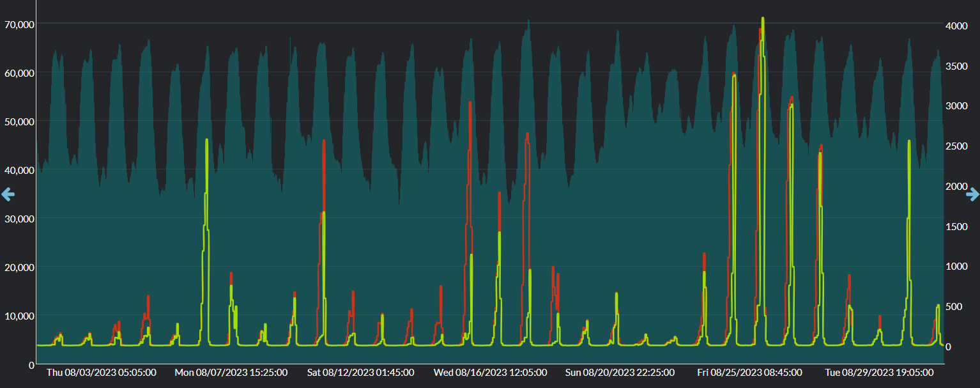The image size is (980, 388).
Task: Click the 'Thu 08/03/2023 05:05:00' x-axis label
Action: [102, 372]
